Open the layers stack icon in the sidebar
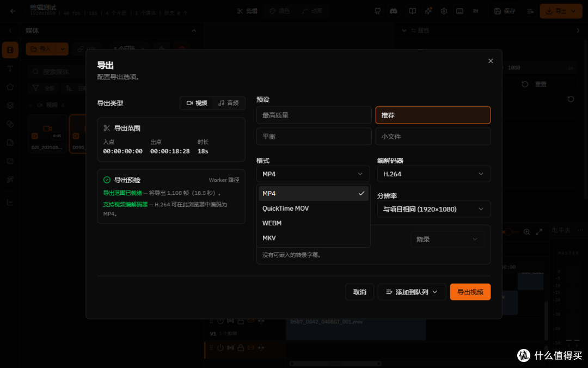The height and width of the screenshot is (368, 588). pyautogui.click(x=10, y=106)
